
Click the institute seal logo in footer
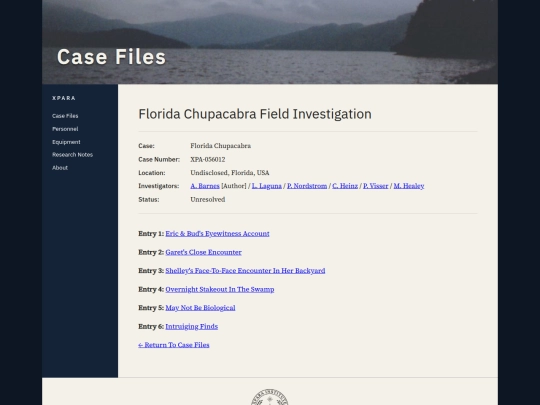click(270, 397)
